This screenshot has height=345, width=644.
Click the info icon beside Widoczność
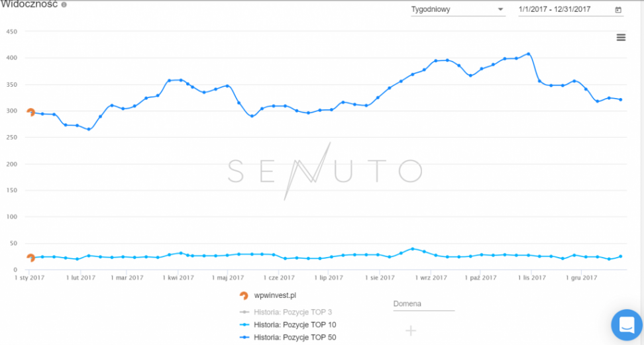point(64,5)
